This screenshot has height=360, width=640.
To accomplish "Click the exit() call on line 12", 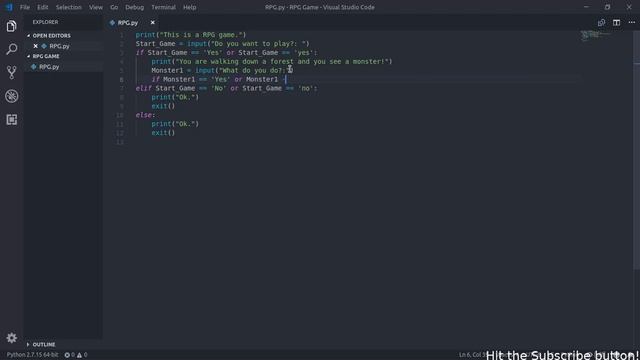I will click(x=163, y=133).
